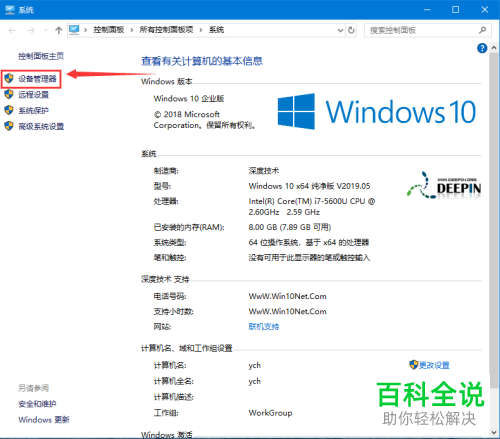Click system icon in title bar
This screenshot has width=500, height=439.
point(10,10)
